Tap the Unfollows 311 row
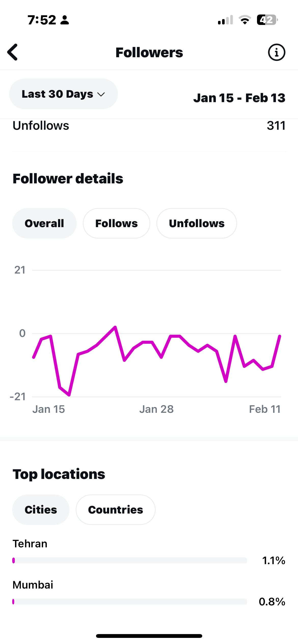The image size is (298, 644). point(149,126)
